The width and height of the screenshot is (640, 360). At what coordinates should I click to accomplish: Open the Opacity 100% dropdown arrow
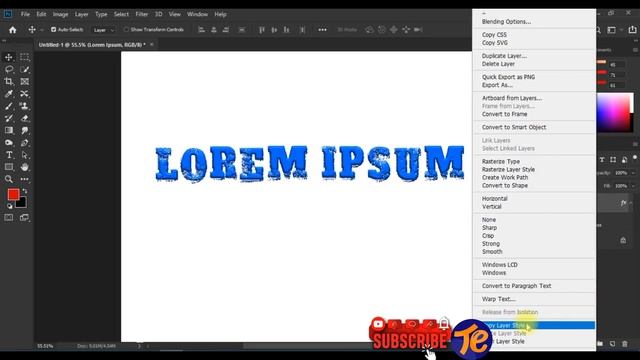[x=633, y=173]
